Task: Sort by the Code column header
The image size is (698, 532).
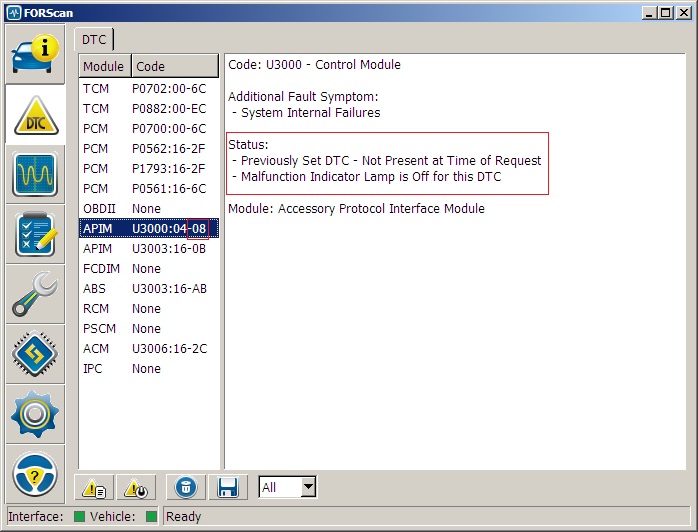Action: [174, 67]
